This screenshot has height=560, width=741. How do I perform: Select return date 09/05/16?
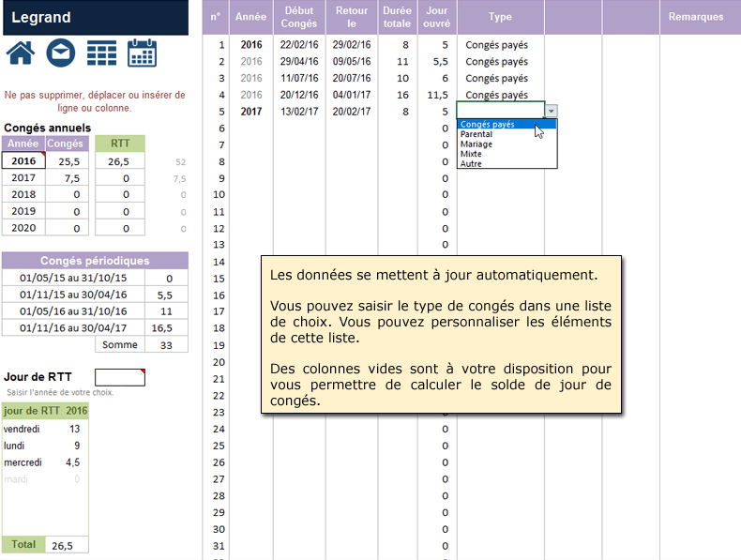352,61
